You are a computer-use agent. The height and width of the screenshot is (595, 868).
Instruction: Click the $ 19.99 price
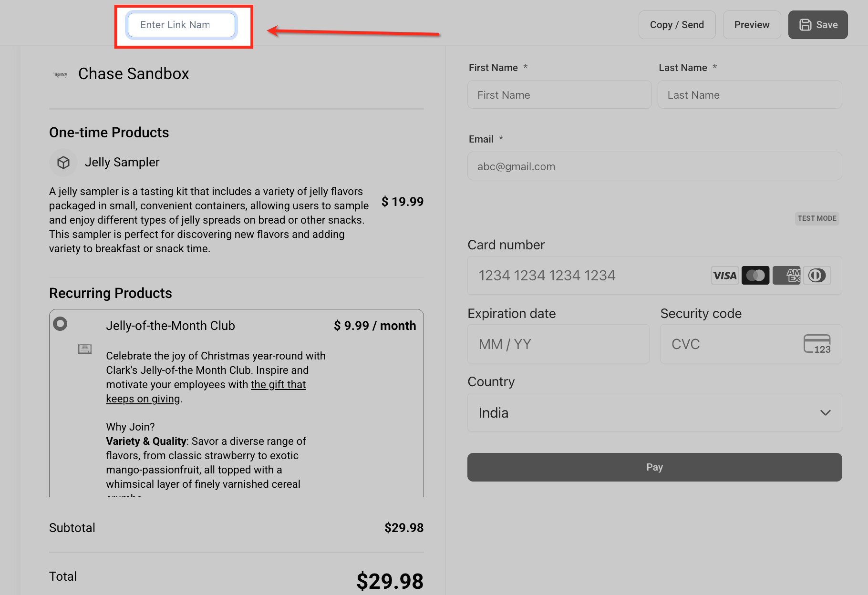[x=403, y=202]
